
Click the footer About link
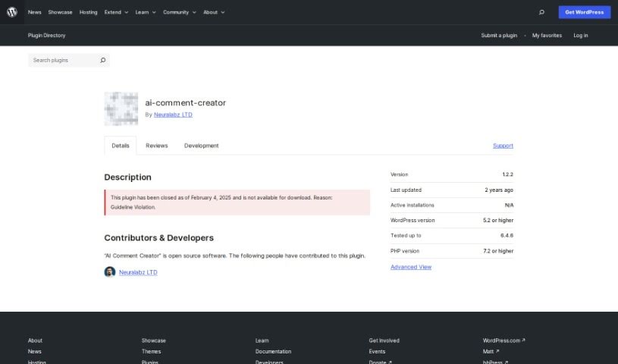pyautogui.click(x=35, y=340)
